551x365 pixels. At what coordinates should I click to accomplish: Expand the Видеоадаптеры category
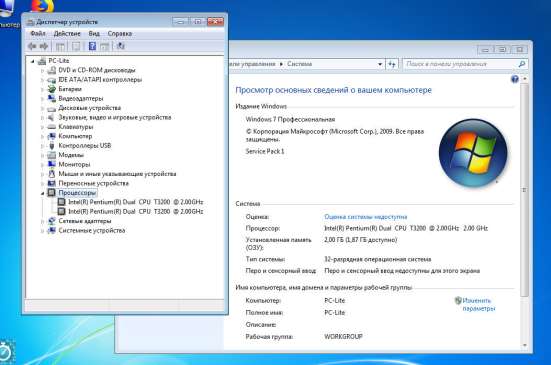click(x=43, y=99)
